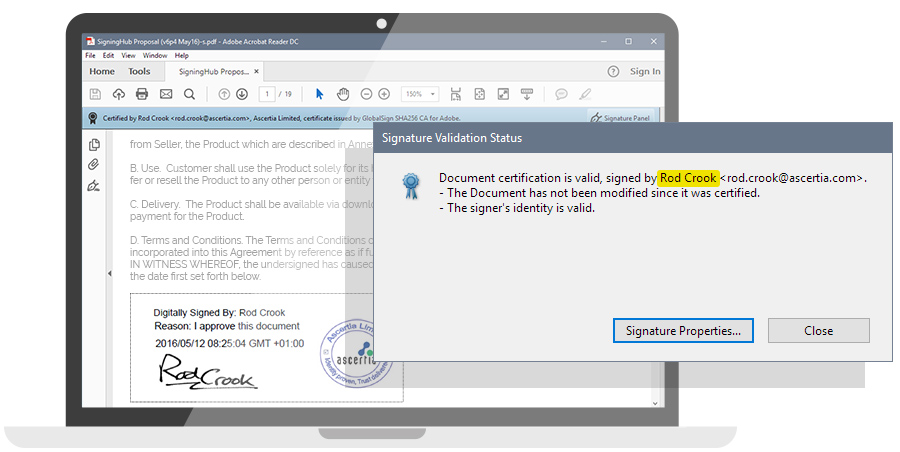Open the page thumbnails panel icon
This screenshot has height=452, width=900.
(94, 145)
